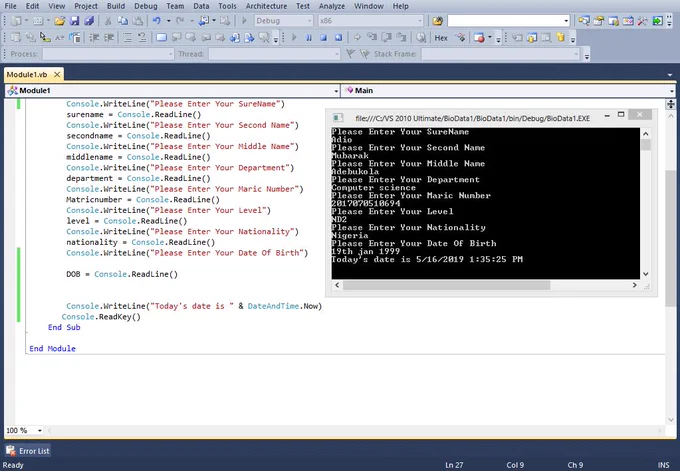Click the Undo arrow icon
Screen dimensions: 680x471
(157, 21)
